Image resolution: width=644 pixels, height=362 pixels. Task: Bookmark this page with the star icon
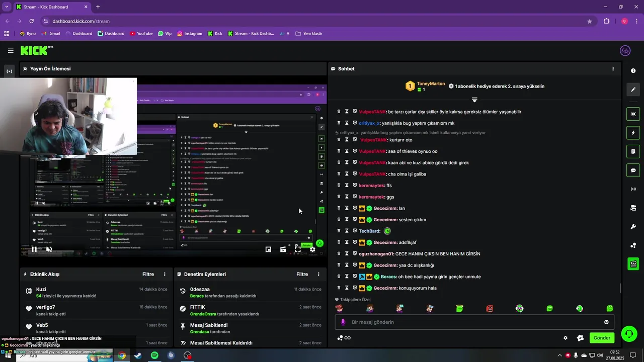590,21
